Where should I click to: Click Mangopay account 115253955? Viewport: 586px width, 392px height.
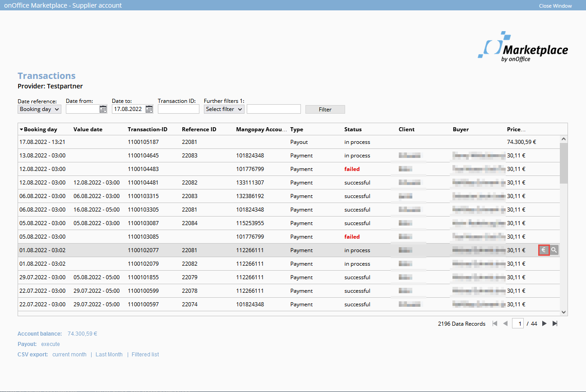[x=250, y=223]
